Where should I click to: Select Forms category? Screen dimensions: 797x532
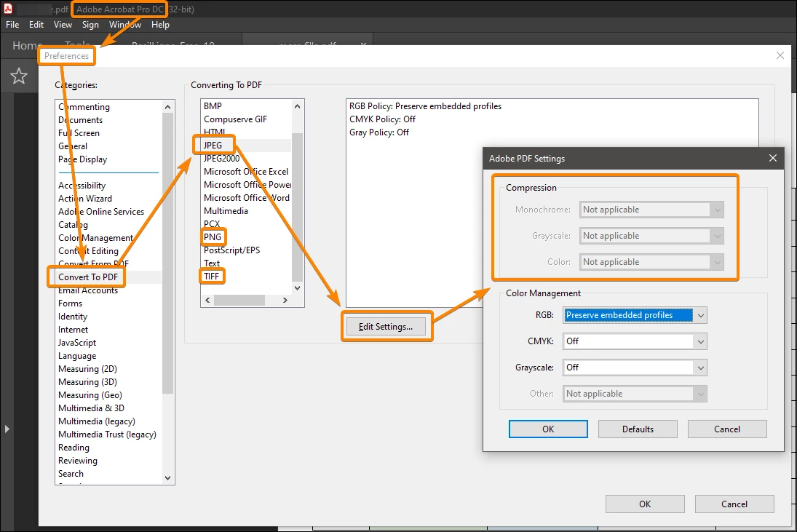(x=70, y=303)
